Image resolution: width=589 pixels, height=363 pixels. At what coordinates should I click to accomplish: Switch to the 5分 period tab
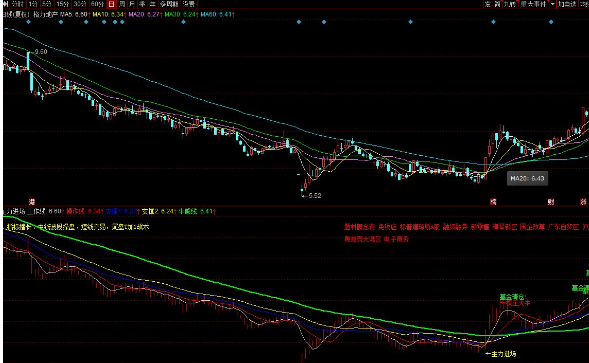point(47,4)
